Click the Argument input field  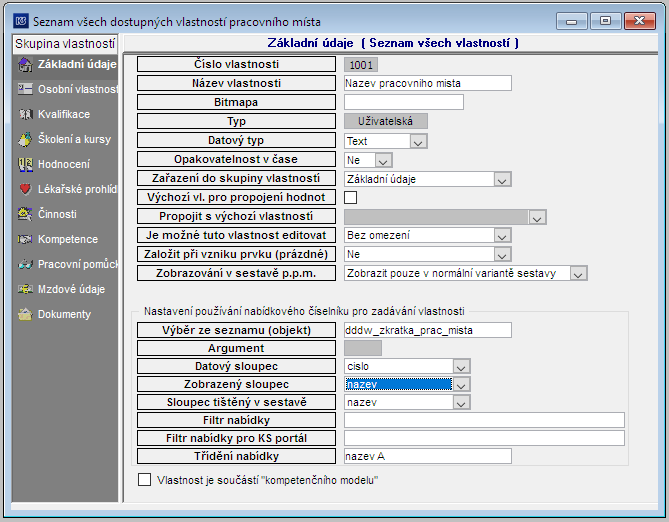pos(363,348)
